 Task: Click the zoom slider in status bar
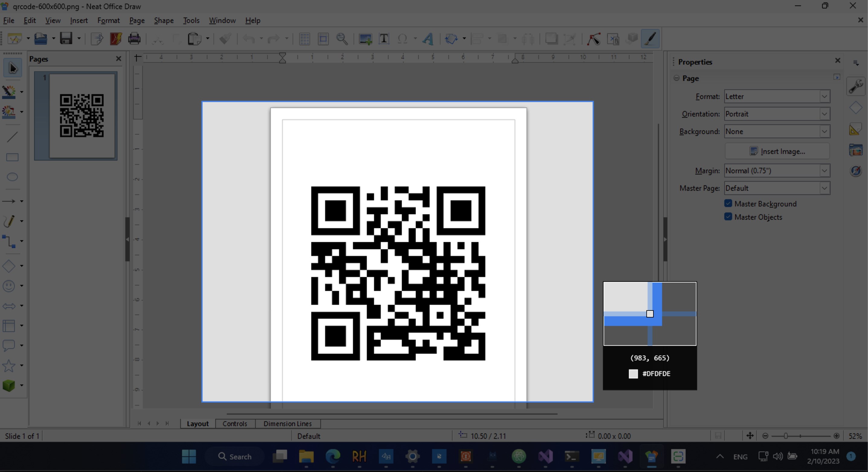(786, 436)
